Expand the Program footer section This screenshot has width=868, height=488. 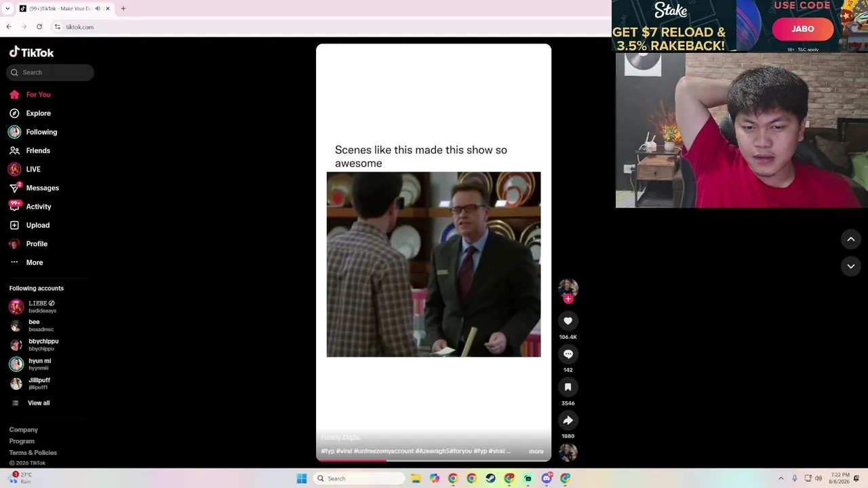tap(22, 441)
